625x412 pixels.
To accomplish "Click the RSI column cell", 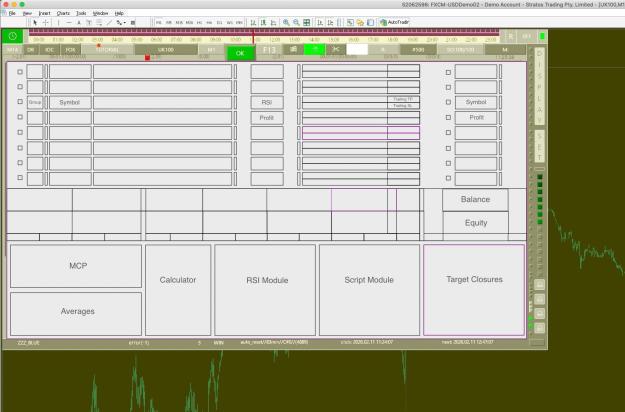I will click(267, 102).
